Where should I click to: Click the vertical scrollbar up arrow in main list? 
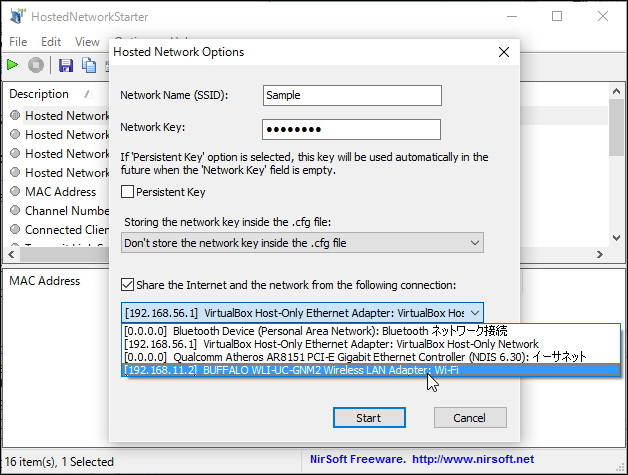tap(616, 92)
